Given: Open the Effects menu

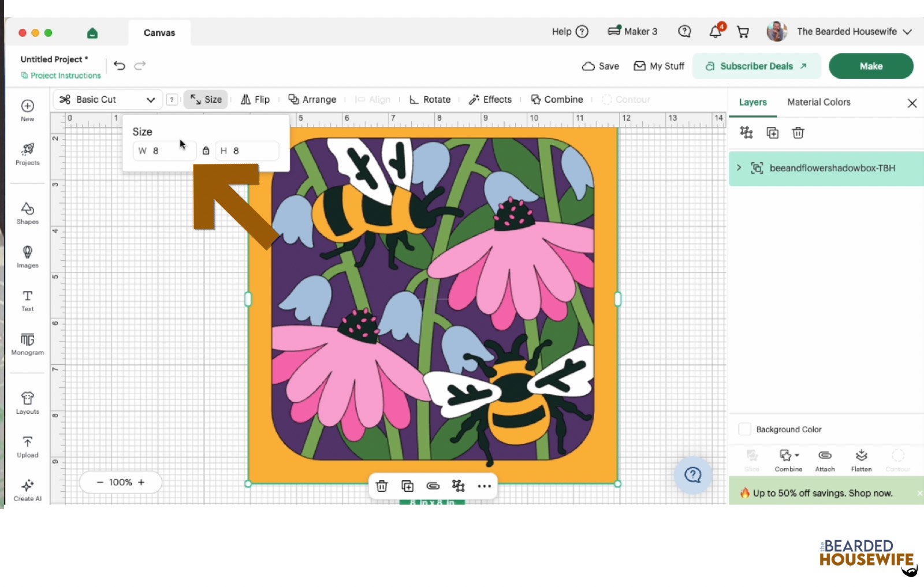Looking at the screenshot, I should pos(490,99).
